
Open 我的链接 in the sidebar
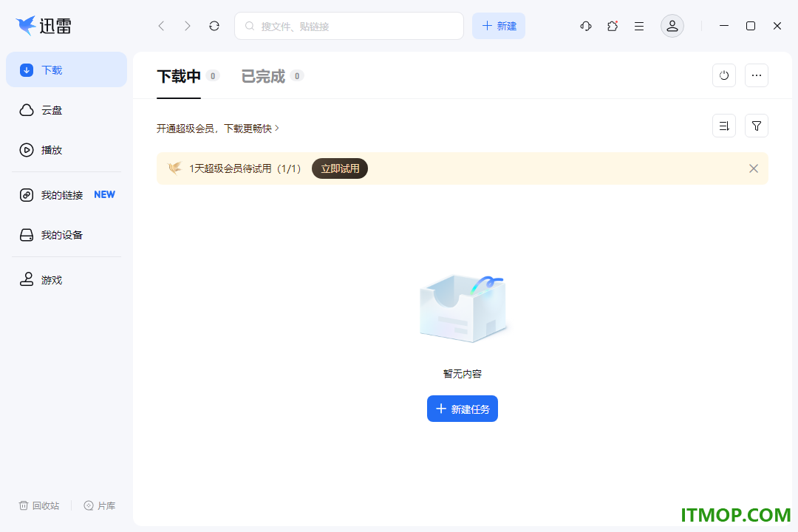point(66,195)
